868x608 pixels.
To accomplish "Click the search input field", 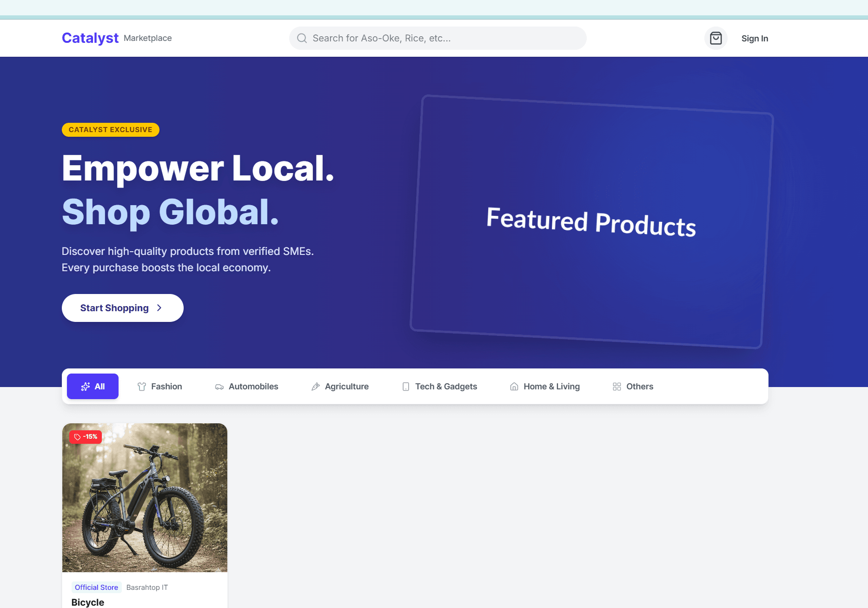I will point(437,38).
